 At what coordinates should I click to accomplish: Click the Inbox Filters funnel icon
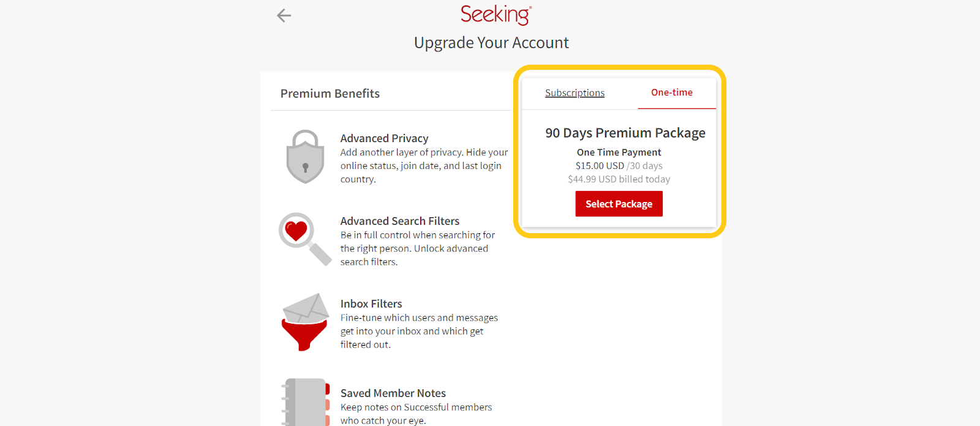pyautogui.click(x=305, y=322)
